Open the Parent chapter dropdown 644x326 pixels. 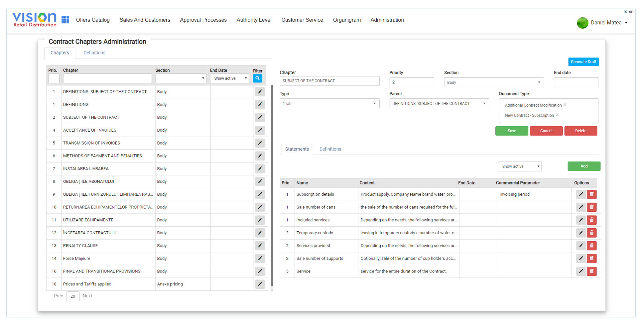(439, 104)
